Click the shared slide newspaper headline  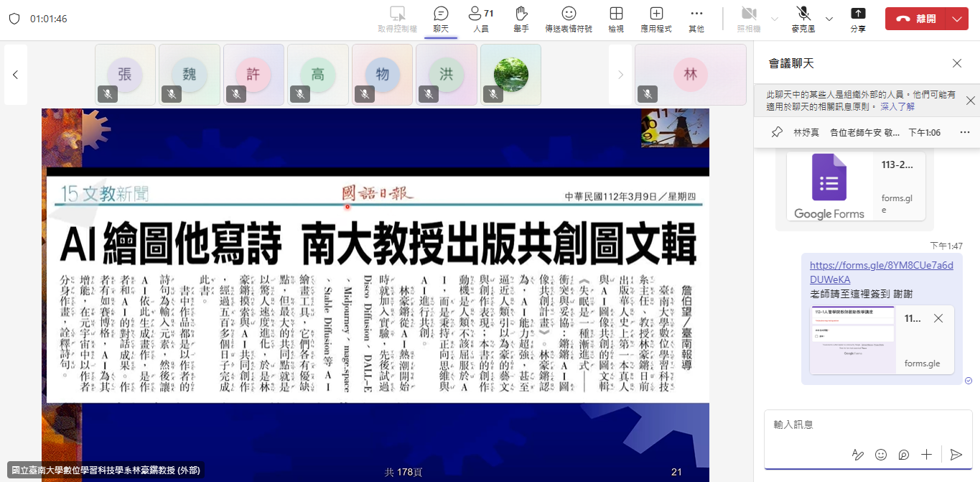378,244
